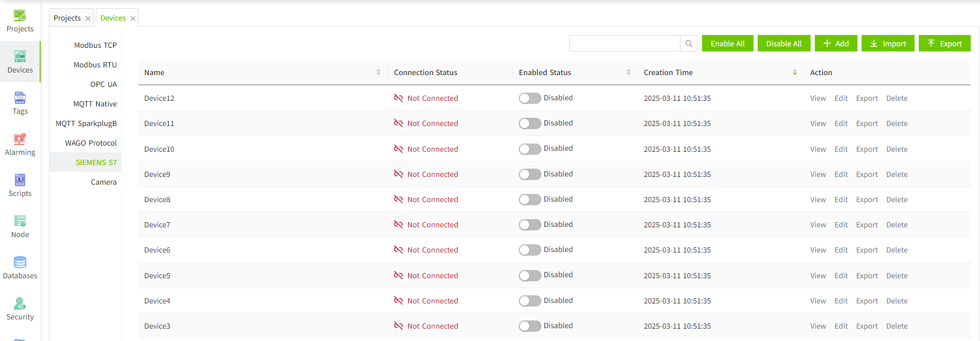The height and width of the screenshot is (341, 980).
Task: Sort the table by Name column
Action: pyautogui.click(x=378, y=73)
